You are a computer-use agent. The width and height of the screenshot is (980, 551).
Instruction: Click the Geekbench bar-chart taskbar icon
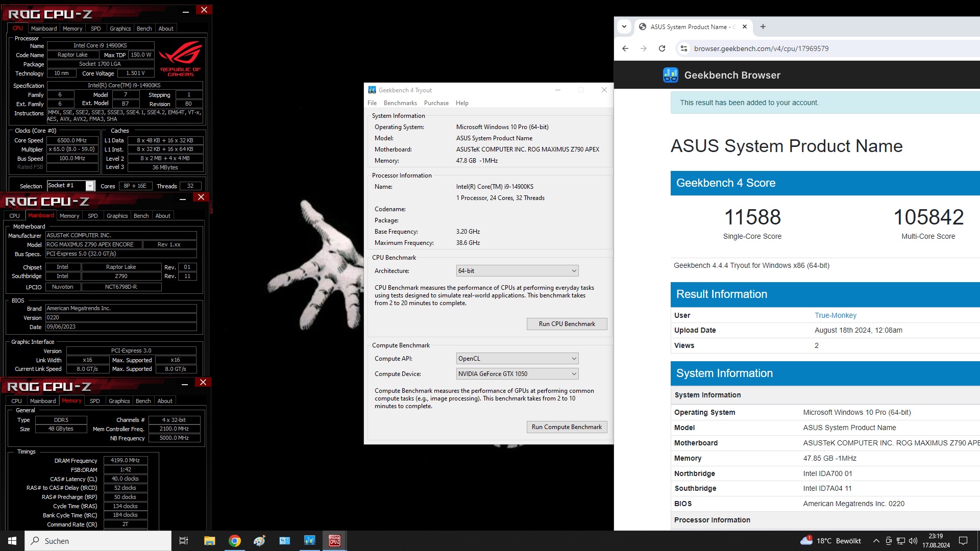[x=309, y=541]
